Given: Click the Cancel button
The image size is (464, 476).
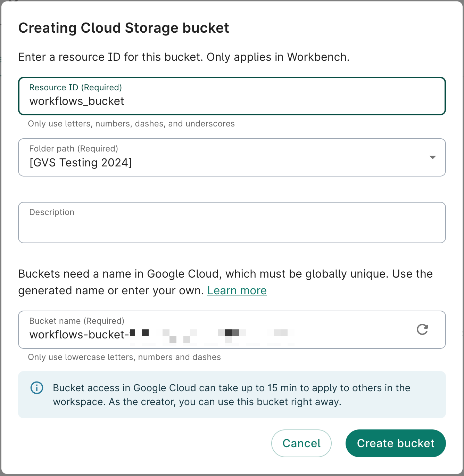Looking at the screenshot, I should (301, 443).
